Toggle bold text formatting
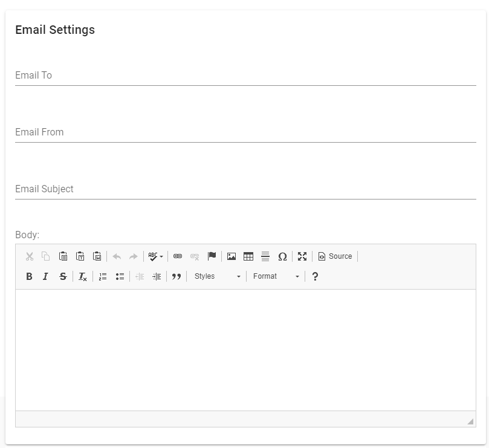This screenshot has width=489, height=448. pyautogui.click(x=29, y=276)
